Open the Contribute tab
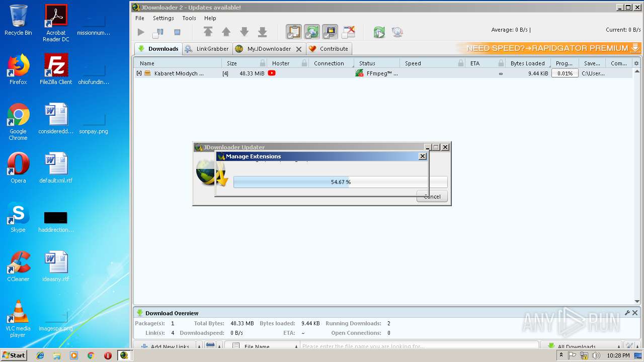The width and height of the screenshot is (644, 362). point(329,49)
